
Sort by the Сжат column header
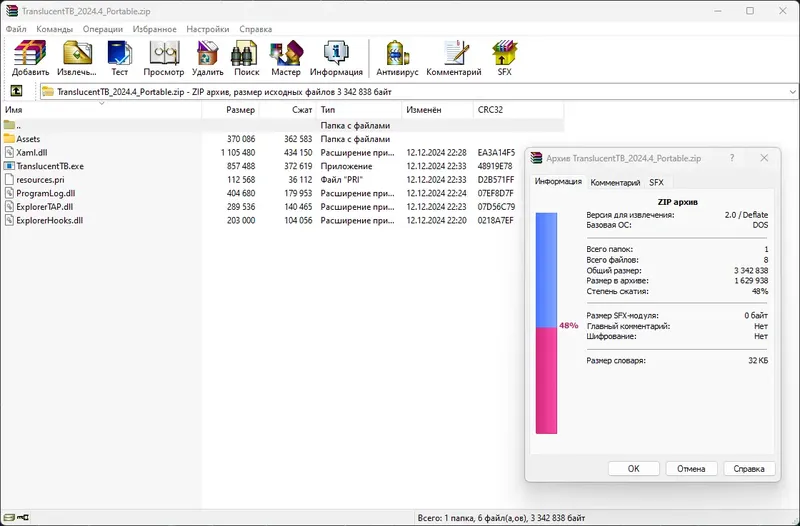point(287,110)
